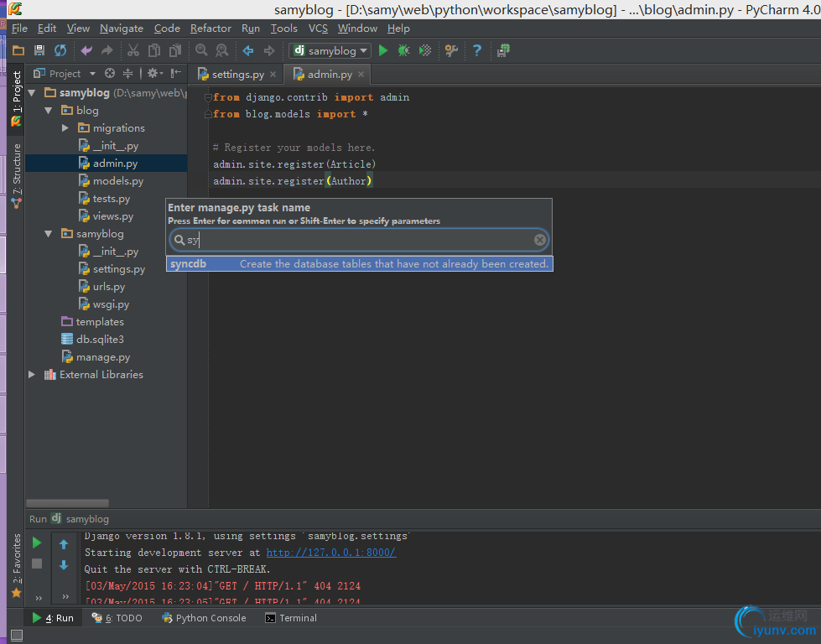Run samyblog with the green play button
Image resolution: width=821 pixels, height=644 pixels.
coord(383,51)
